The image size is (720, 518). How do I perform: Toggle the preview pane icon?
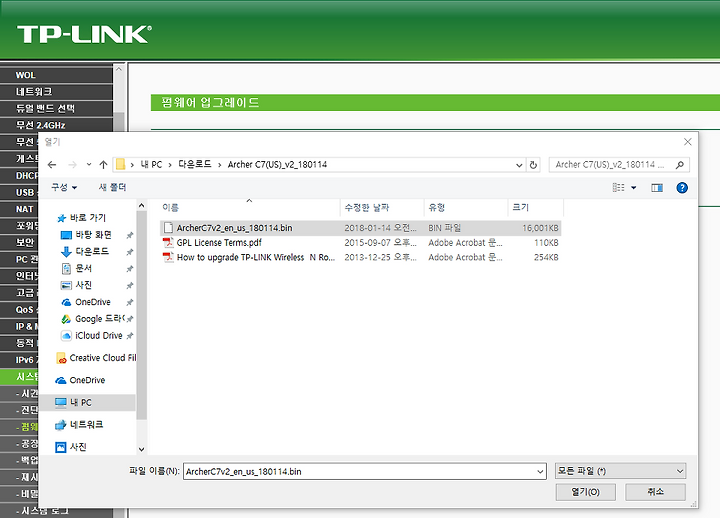657,187
